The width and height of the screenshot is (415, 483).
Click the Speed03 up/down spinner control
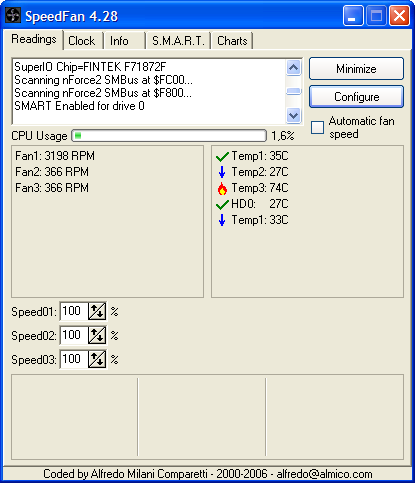point(97,359)
